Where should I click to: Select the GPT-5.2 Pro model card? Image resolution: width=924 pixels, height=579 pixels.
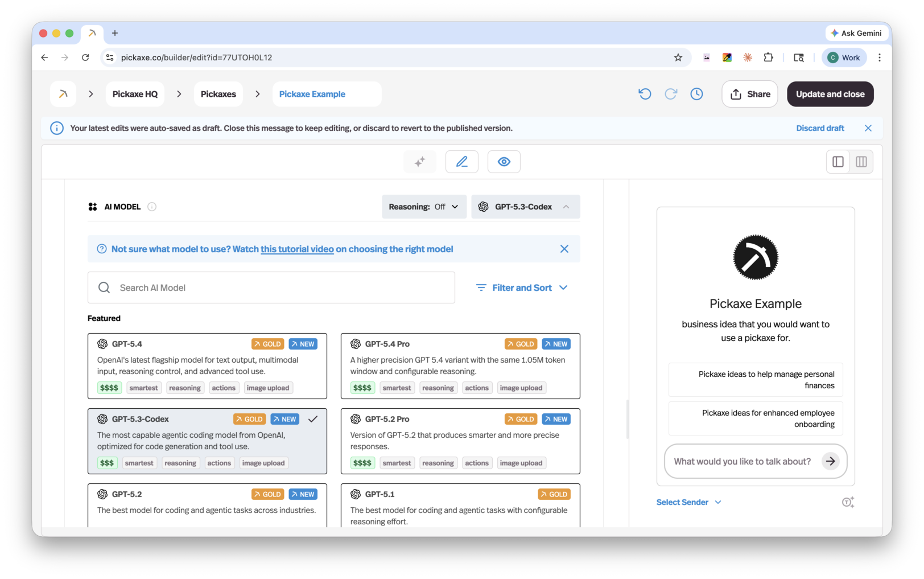pyautogui.click(x=460, y=441)
